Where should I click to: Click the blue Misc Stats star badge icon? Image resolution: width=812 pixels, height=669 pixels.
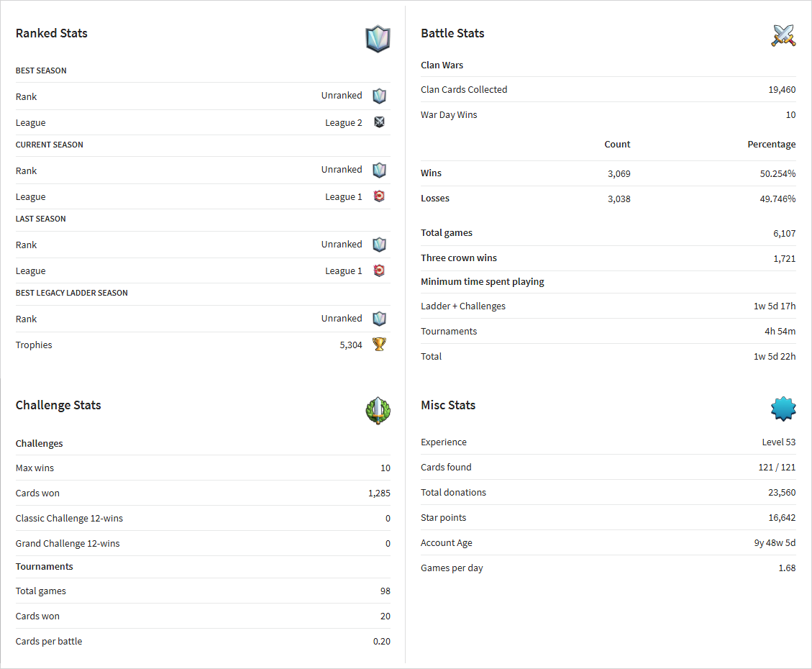click(x=783, y=409)
